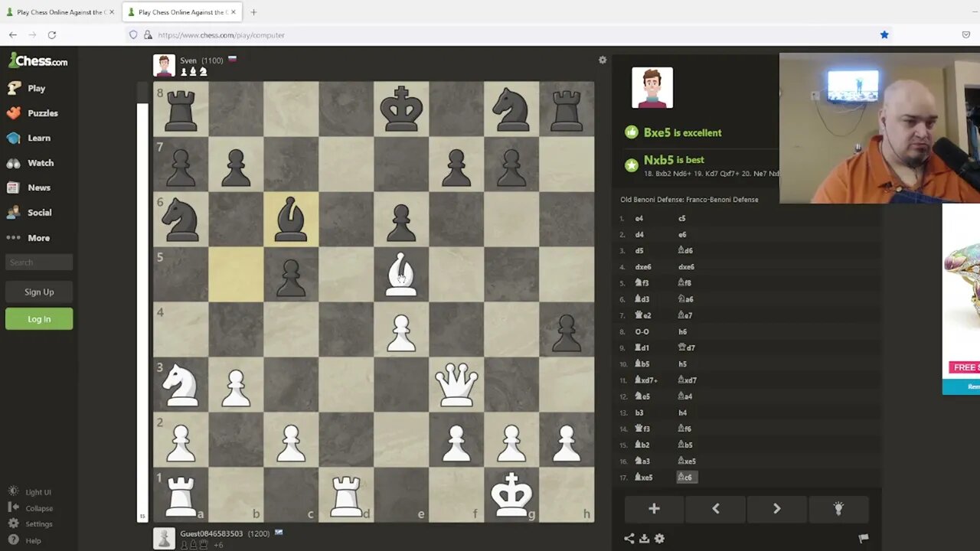
Task: Click the FREE button on the ad
Action: tap(965, 367)
